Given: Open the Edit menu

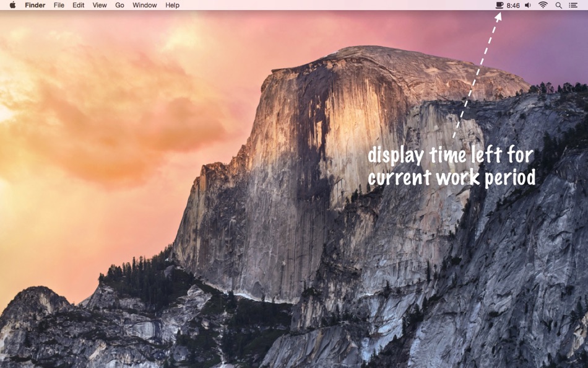Looking at the screenshot, I should 79,5.
